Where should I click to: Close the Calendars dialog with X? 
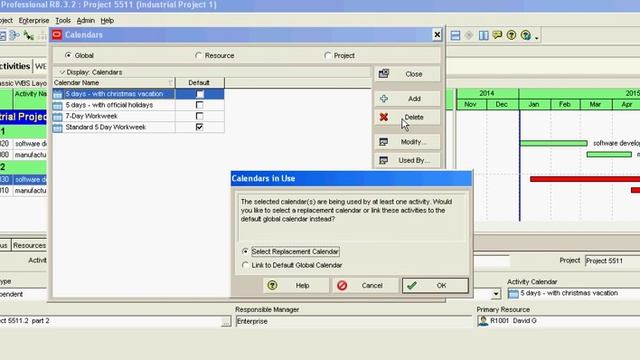(437, 35)
